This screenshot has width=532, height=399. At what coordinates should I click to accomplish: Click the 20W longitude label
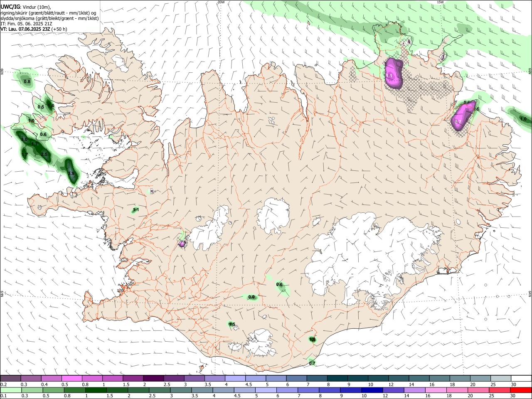pos(221,2)
